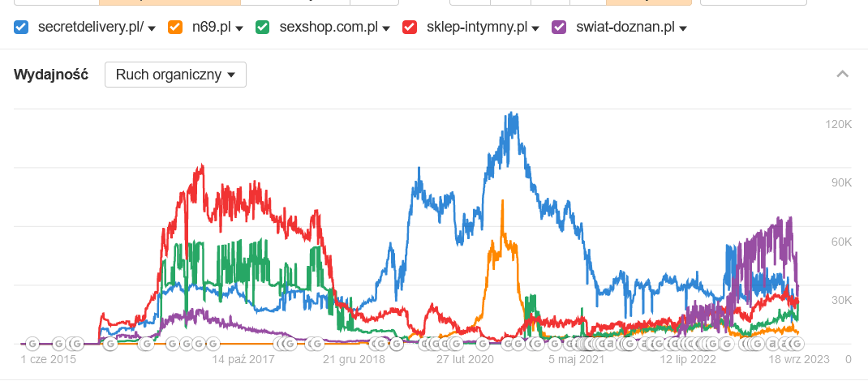868x381 pixels.
Task: Click the blue line's highest peak
Action: pyautogui.click(x=512, y=114)
